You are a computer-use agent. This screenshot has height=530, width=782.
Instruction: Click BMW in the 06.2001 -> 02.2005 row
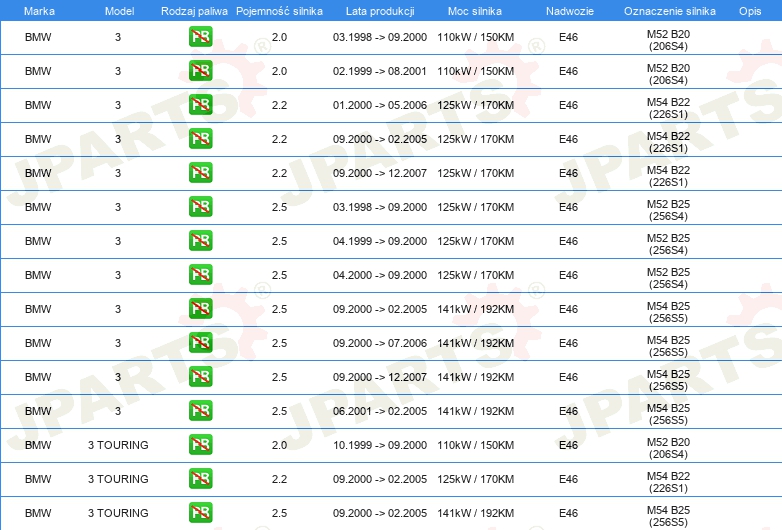38,411
